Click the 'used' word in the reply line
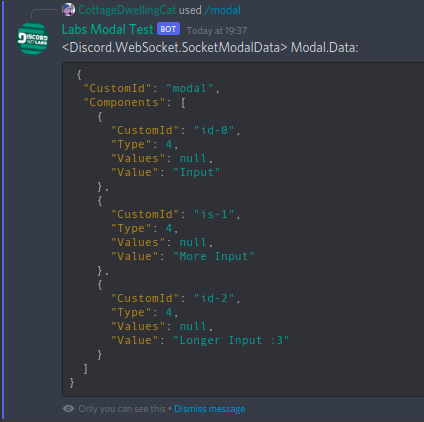The height and width of the screenshot is (422, 424). point(190,10)
